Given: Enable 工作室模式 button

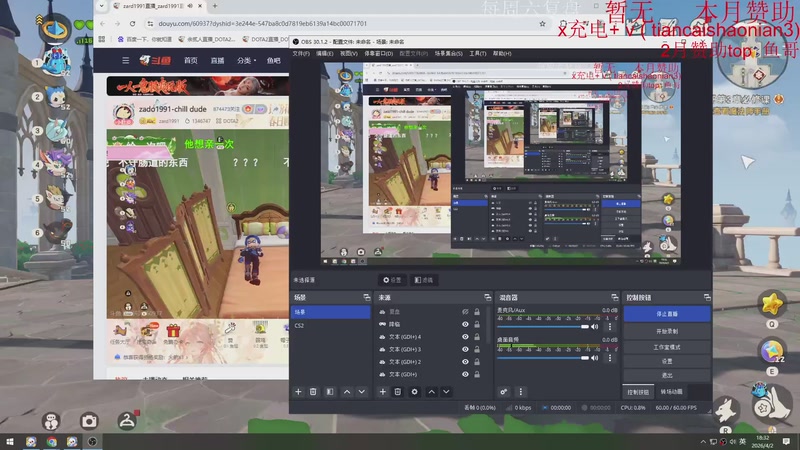Looking at the screenshot, I should (667, 347).
